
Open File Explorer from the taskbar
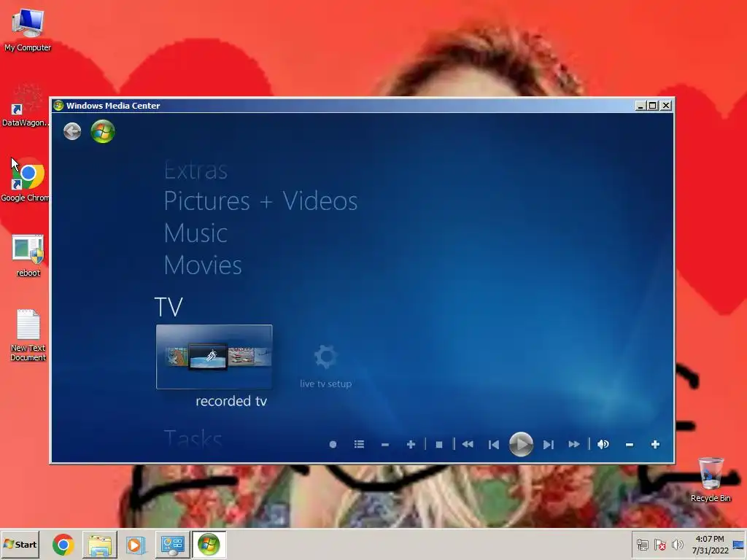tap(99, 544)
